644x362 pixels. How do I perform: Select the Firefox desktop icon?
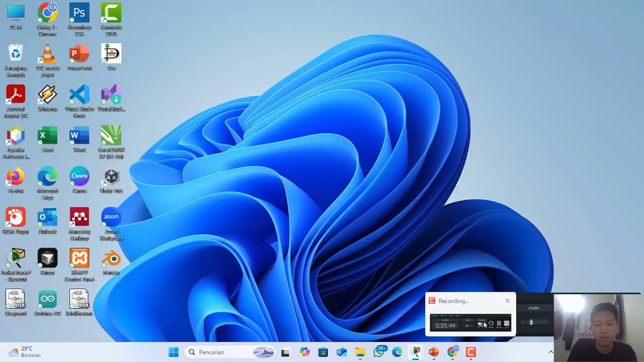coord(16,180)
